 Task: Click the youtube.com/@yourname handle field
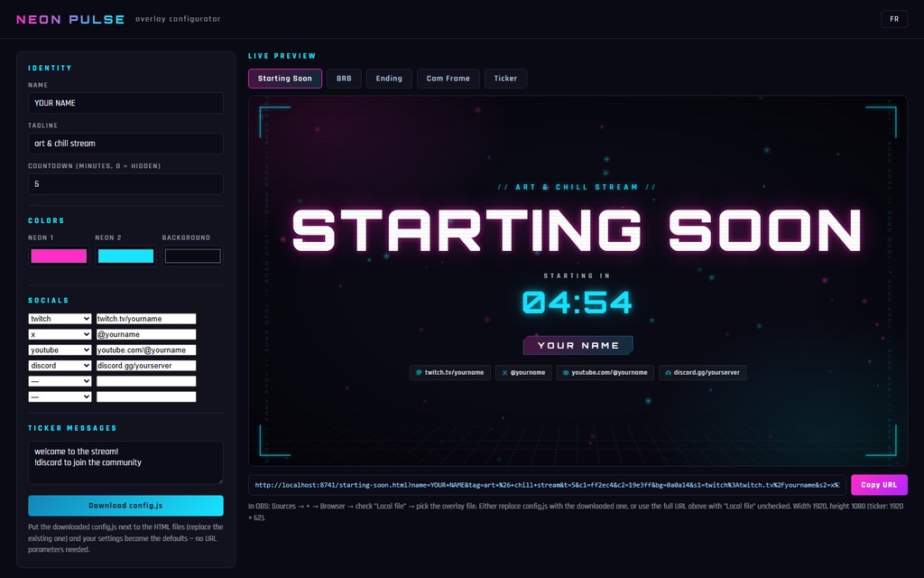[146, 350]
